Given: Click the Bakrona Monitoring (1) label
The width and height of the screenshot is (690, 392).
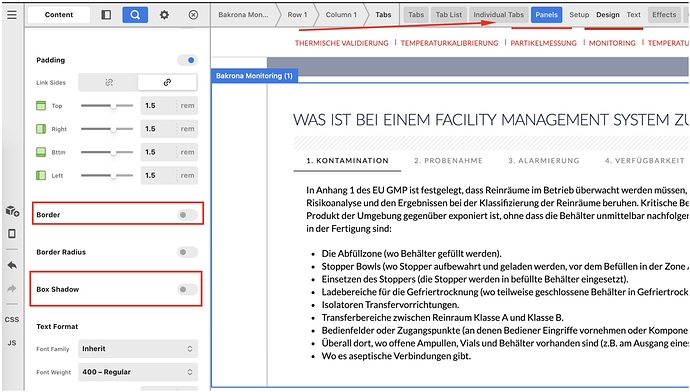Looking at the screenshot, I should (254, 76).
